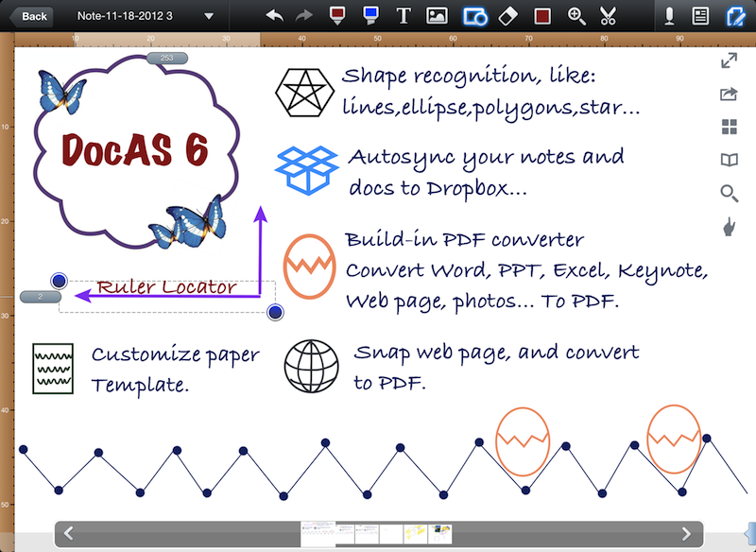Click the 'Build-in PDF converter' text line
Screen dimensions: 756x552
465,239
